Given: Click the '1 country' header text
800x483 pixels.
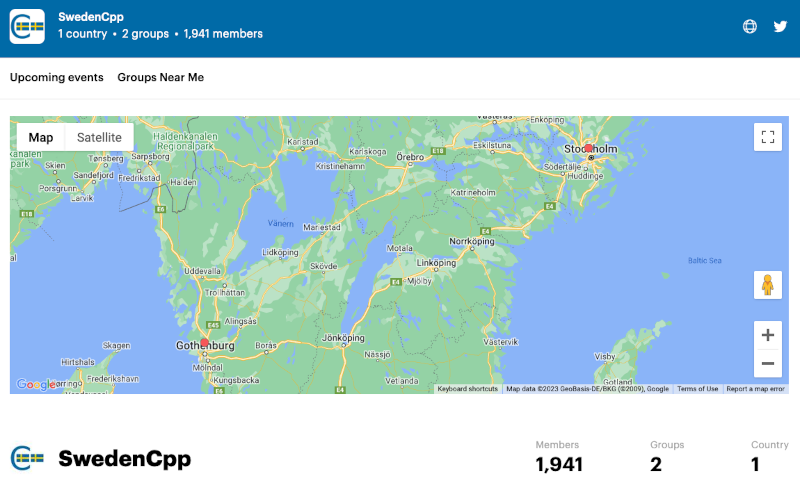Looking at the screenshot, I should pos(82,34).
